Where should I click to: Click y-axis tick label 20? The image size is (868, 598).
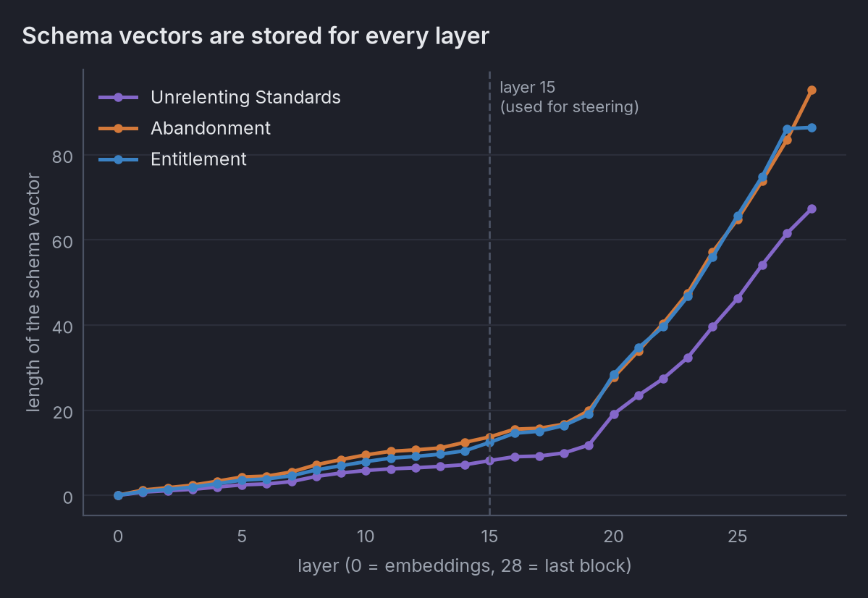(x=62, y=413)
